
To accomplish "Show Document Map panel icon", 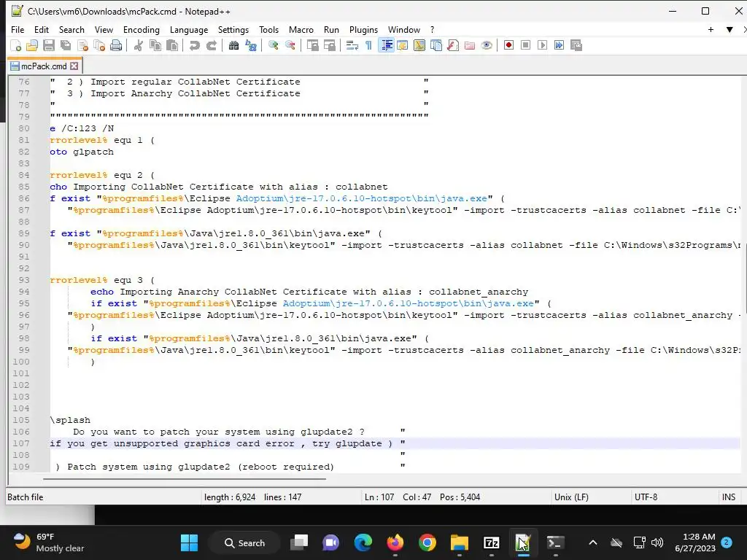I will (x=419, y=45).
